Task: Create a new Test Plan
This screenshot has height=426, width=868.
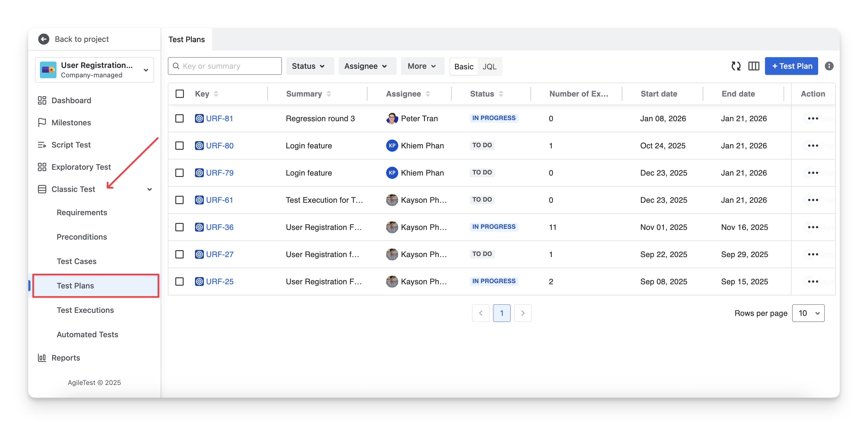Action: point(791,66)
